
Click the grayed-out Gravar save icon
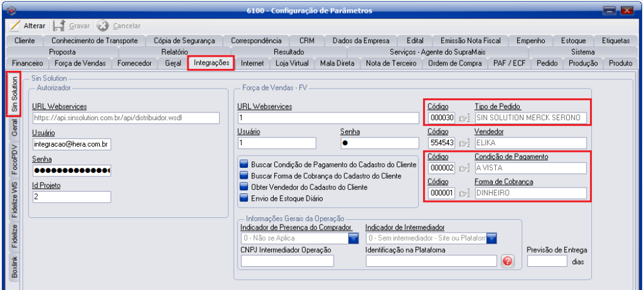click(59, 26)
